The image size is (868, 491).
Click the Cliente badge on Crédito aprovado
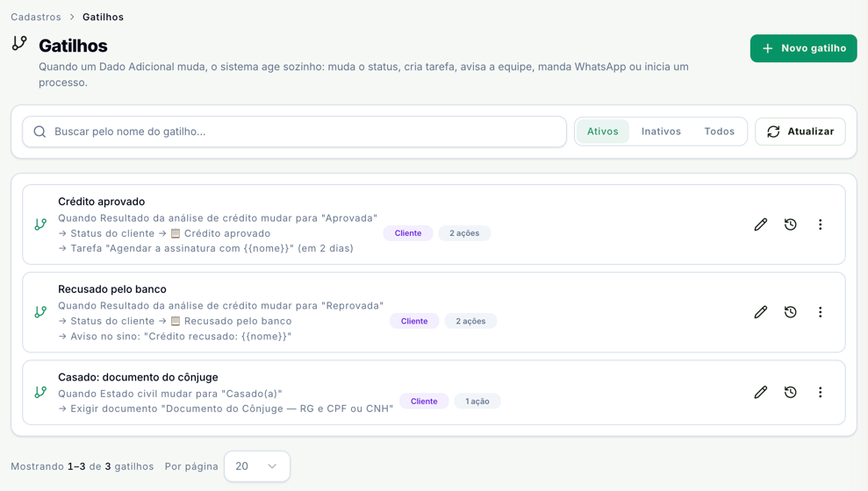pyautogui.click(x=408, y=233)
